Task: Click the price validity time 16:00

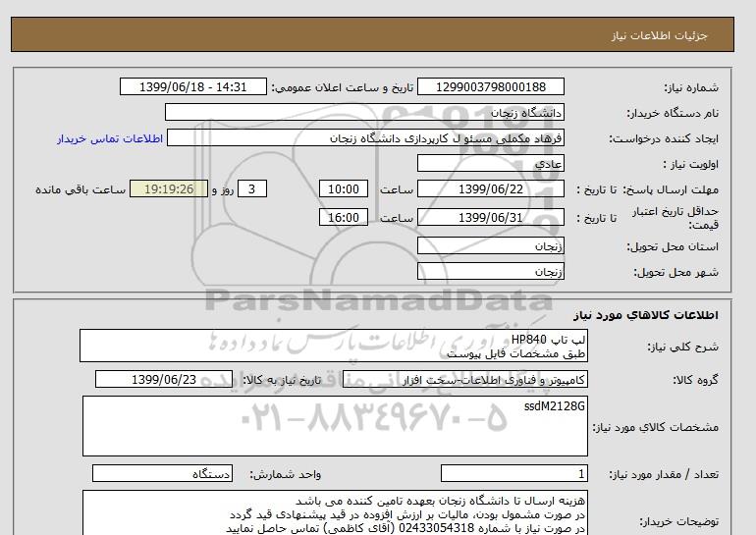Action: click(x=344, y=217)
